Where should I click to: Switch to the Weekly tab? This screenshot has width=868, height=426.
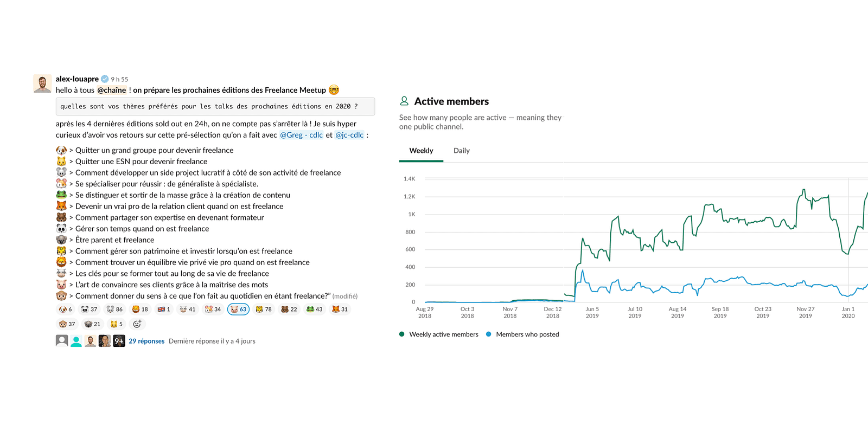421,151
